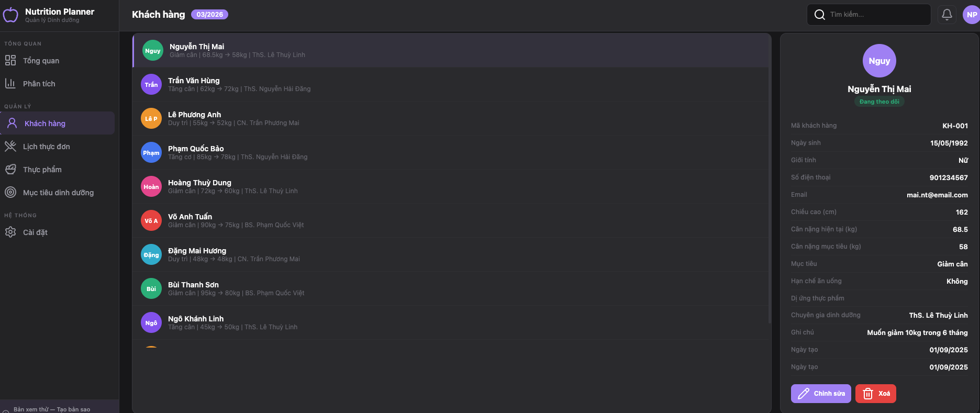The height and width of the screenshot is (413, 980).
Task: Open the NP user profile avatar
Action: pyautogui.click(x=972, y=15)
